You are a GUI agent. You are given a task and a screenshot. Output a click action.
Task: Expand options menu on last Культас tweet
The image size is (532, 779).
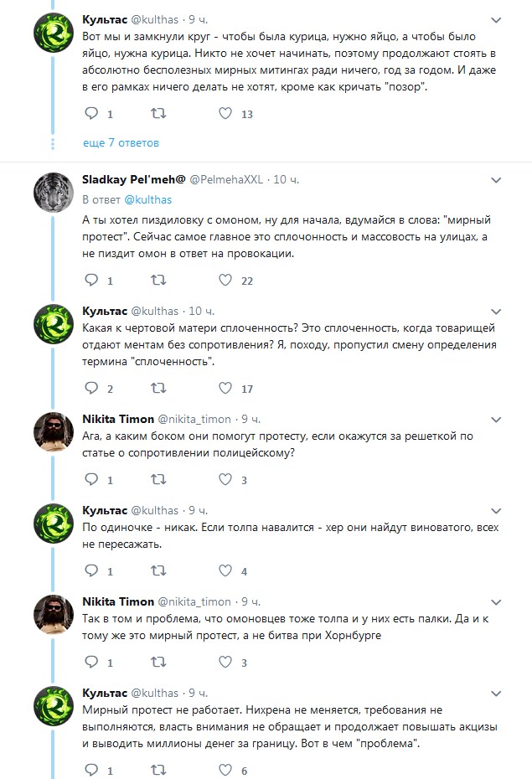[496, 694]
